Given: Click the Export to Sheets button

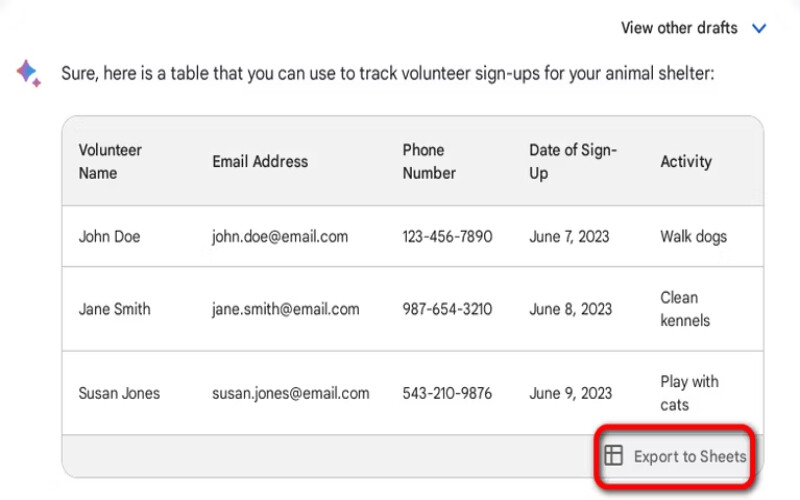Looking at the screenshot, I should point(676,456).
